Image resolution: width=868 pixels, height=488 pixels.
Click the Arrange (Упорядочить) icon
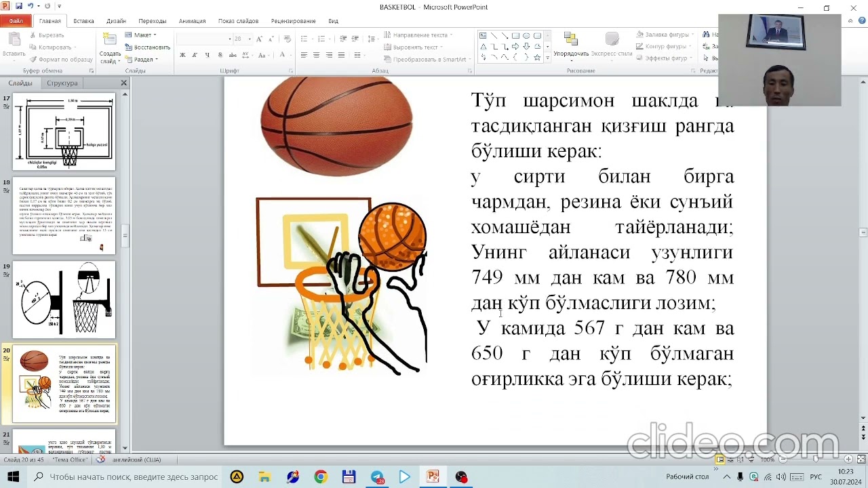pos(571,39)
